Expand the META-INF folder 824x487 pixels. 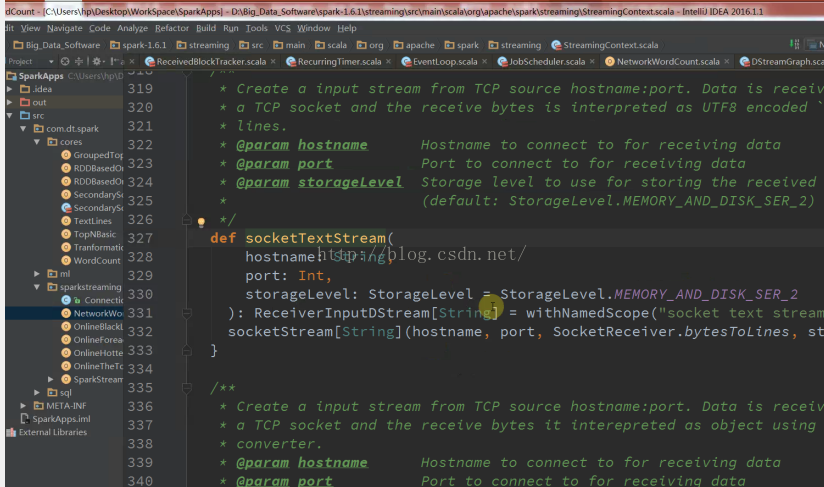click(23, 406)
